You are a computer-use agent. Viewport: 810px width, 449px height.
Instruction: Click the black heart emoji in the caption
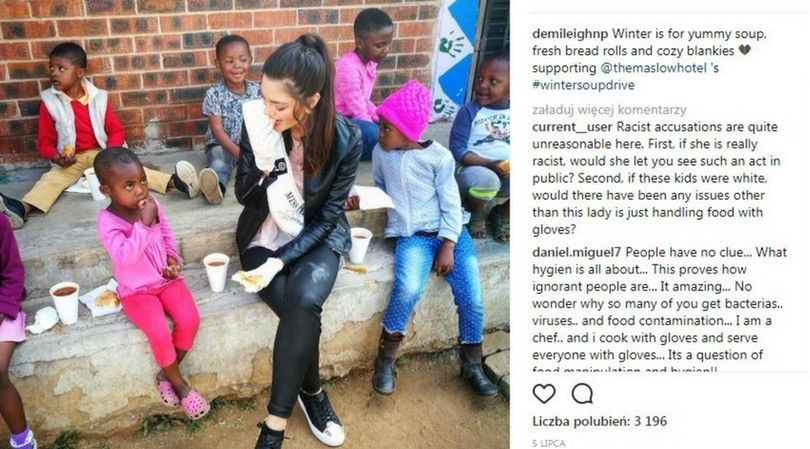point(744,51)
